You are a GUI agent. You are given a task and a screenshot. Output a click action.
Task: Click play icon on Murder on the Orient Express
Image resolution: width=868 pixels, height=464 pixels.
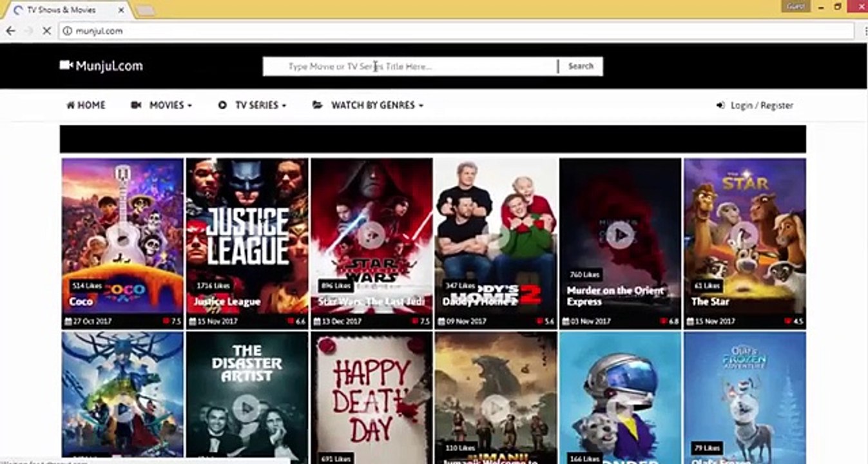(x=619, y=235)
